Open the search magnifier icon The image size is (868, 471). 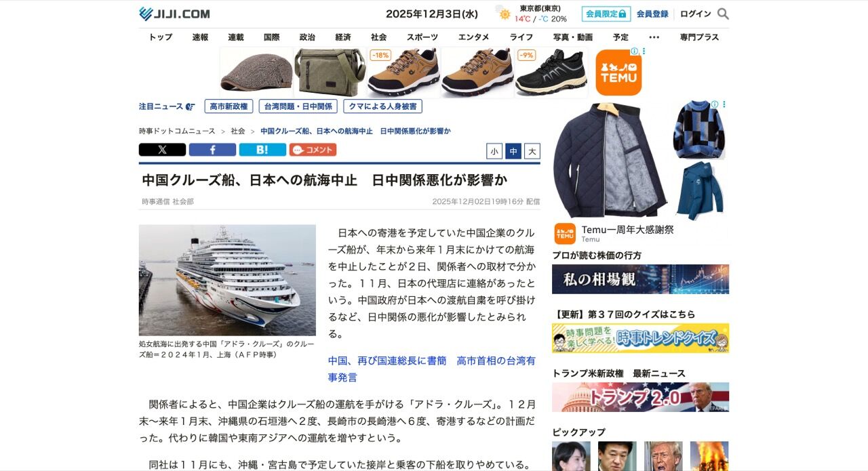click(723, 14)
